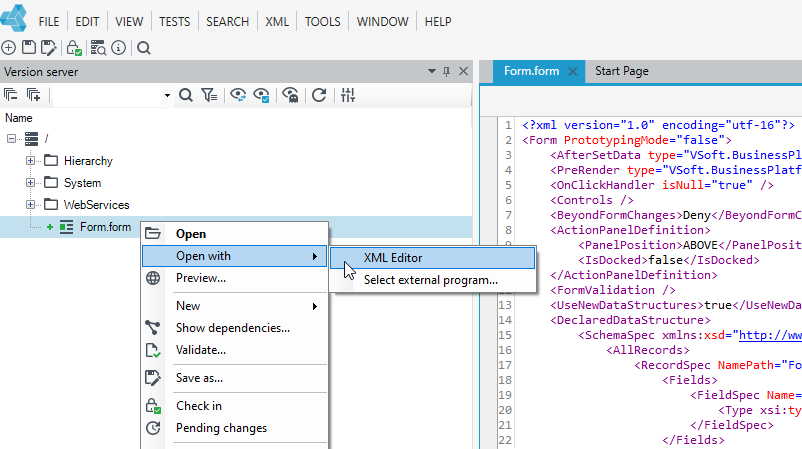Screen dimensions: 802x449
Task: Choose Pending changes in context menu
Action: tap(235, 428)
